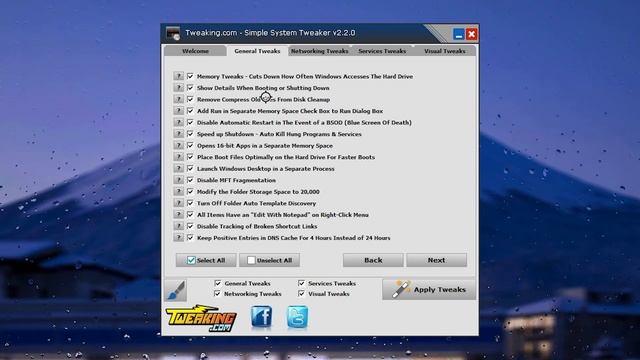Toggle Opens 16-bit Apps in Separate Memory Space

tap(190, 145)
